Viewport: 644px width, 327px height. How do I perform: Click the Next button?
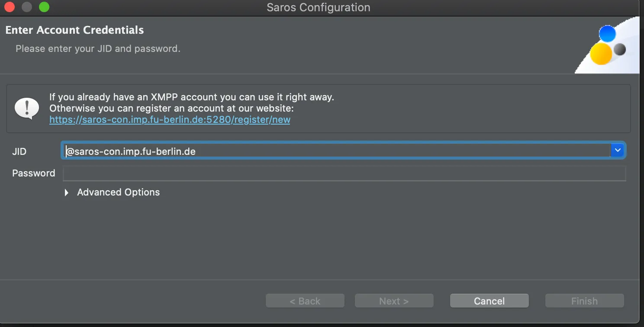click(x=394, y=301)
